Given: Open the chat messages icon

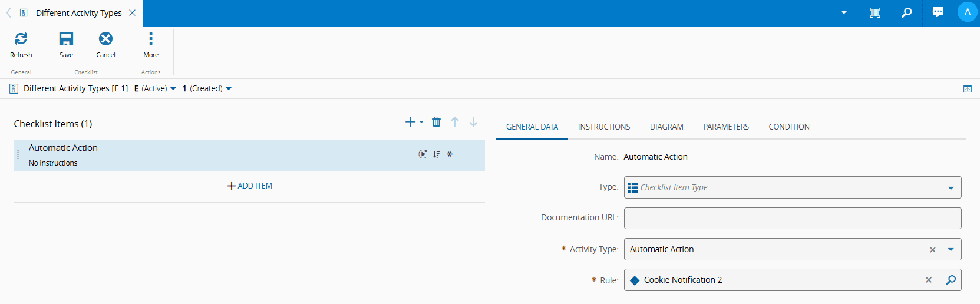Looking at the screenshot, I should pyautogui.click(x=938, y=12).
